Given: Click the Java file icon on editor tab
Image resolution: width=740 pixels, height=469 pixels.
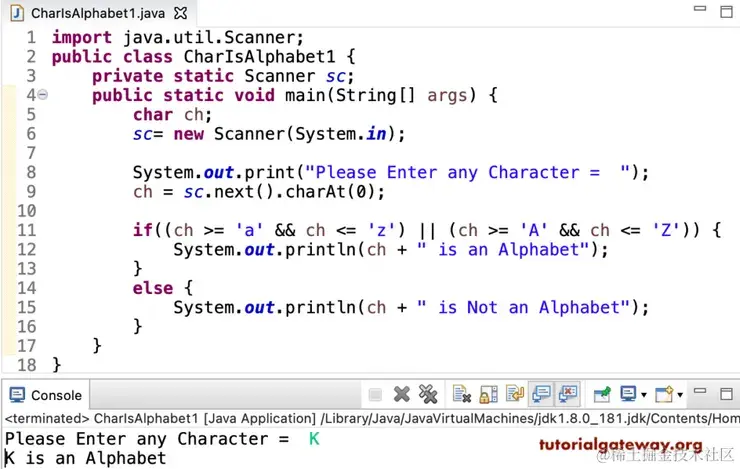Looking at the screenshot, I should click(17, 13).
